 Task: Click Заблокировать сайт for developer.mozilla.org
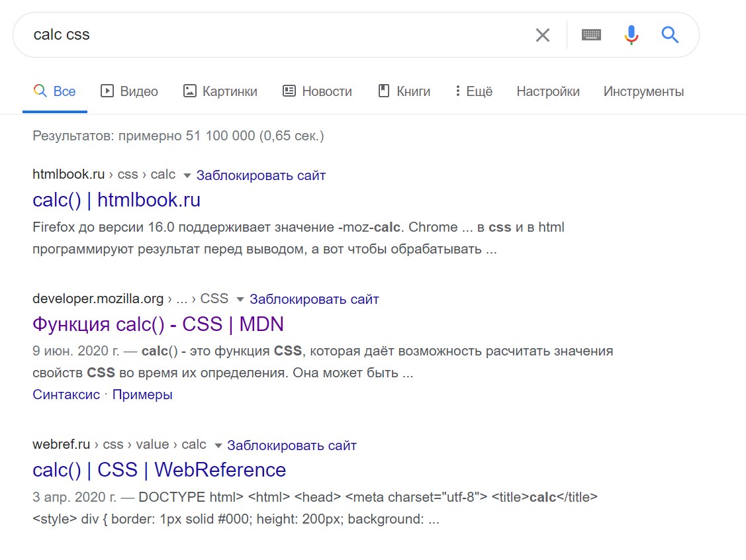(x=314, y=299)
